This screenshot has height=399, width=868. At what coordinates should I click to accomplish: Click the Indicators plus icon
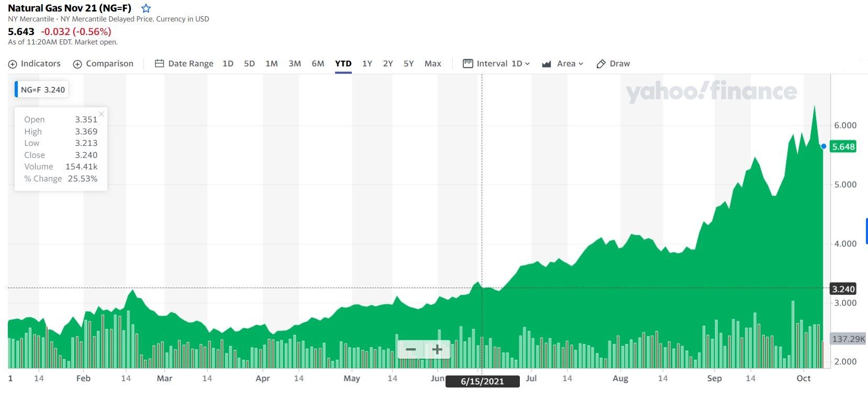13,64
